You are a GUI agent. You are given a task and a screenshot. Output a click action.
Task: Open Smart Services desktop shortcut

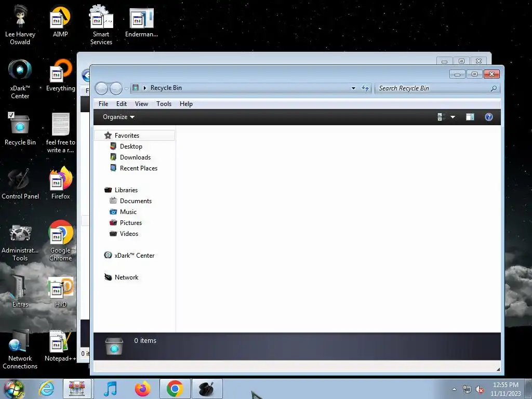[x=101, y=25]
